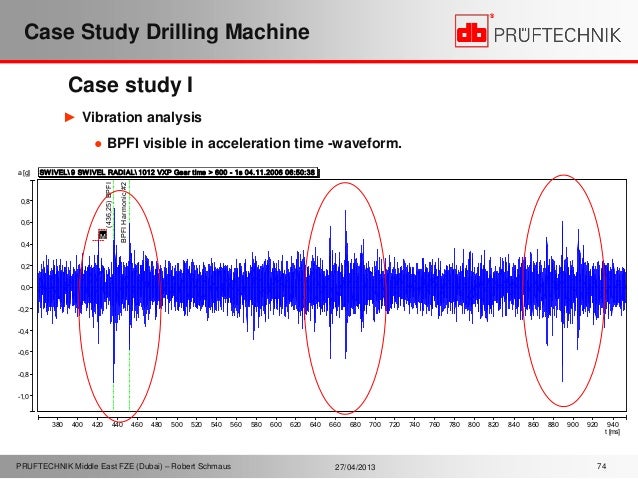Screen dimensions: 638x479
Task: Click the 0.4 tick on the y-axis
Action: tap(25, 245)
